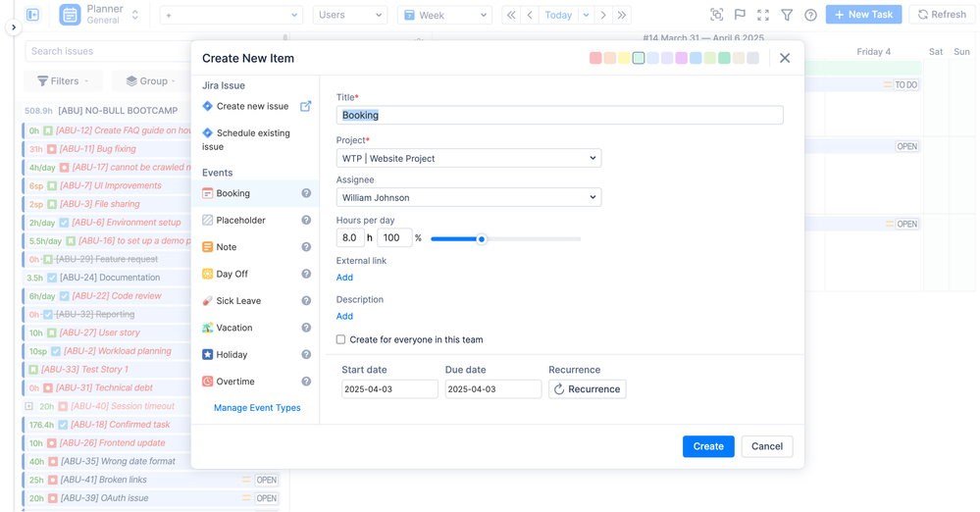Open help for Sick Leave event type
Viewport: 980px width, 512px height.
[306, 301]
